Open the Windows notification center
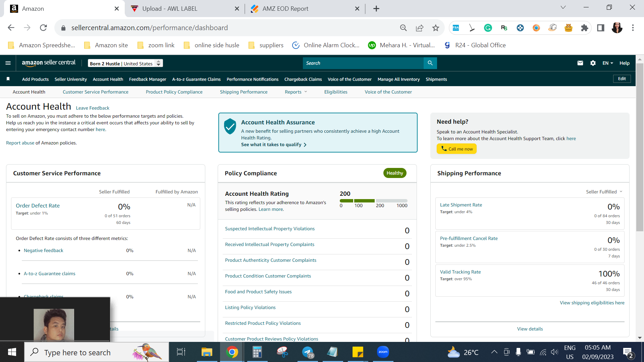644x362 pixels. (x=628, y=353)
